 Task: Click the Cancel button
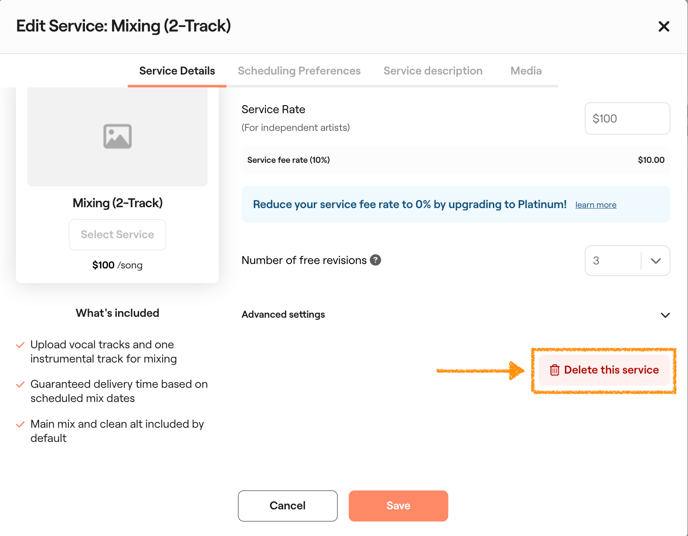(288, 506)
